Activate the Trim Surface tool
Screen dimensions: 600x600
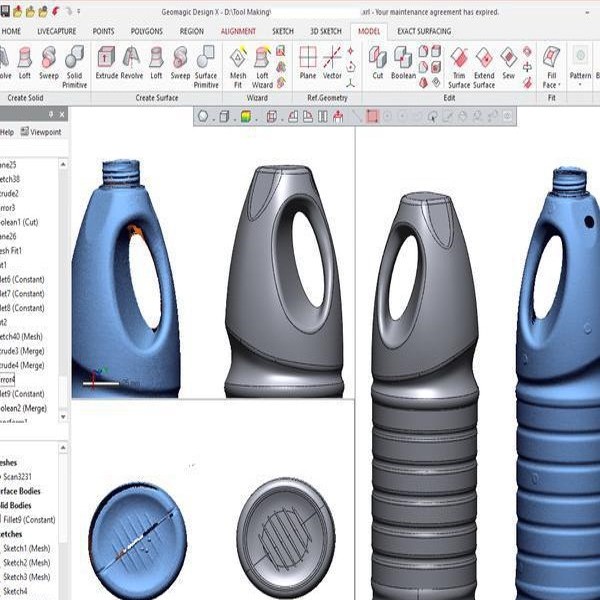[458, 64]
